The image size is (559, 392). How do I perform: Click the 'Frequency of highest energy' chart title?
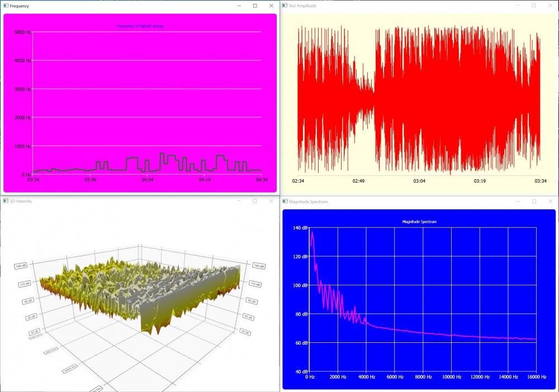click(140, 26)
